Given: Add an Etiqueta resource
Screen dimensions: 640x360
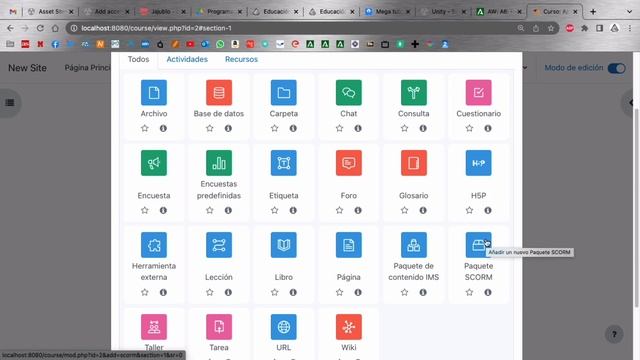Looking at the screenshot, I should coord(284,163).
